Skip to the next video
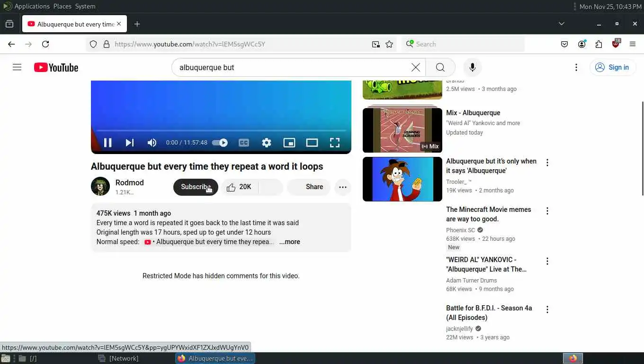This screenshot has width=644, height=364. (x=129, y=143)
